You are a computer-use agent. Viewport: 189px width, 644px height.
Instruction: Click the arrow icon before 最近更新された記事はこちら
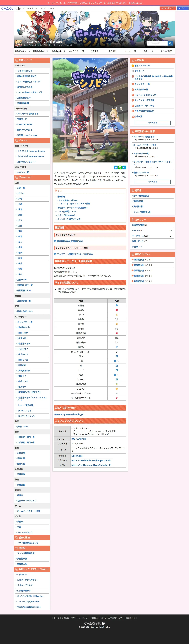[x=55, y=241]
